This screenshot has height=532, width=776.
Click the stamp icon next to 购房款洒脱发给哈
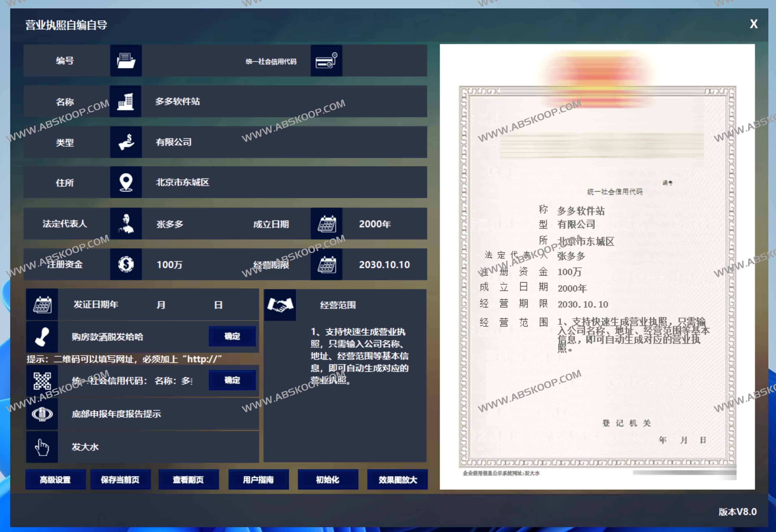pos(42,337)
